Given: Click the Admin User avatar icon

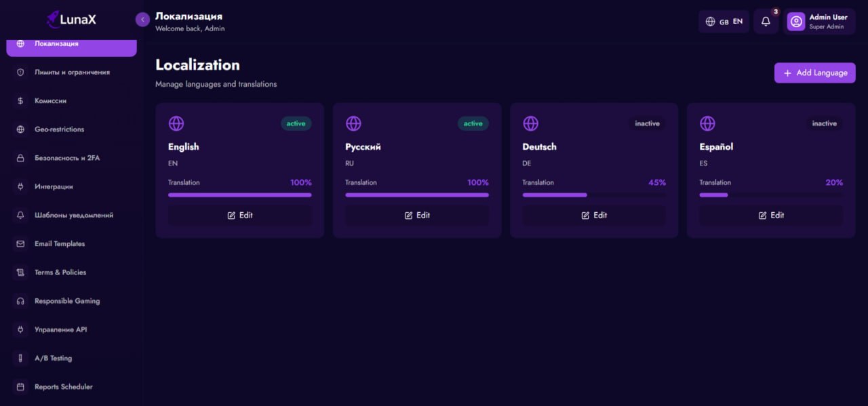Looking at the screenshot, I should (796, 22).
